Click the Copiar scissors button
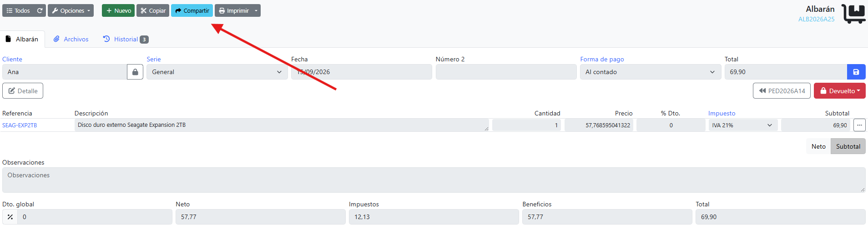This screenshot has height=240, width=868. [x=153, y=10]
